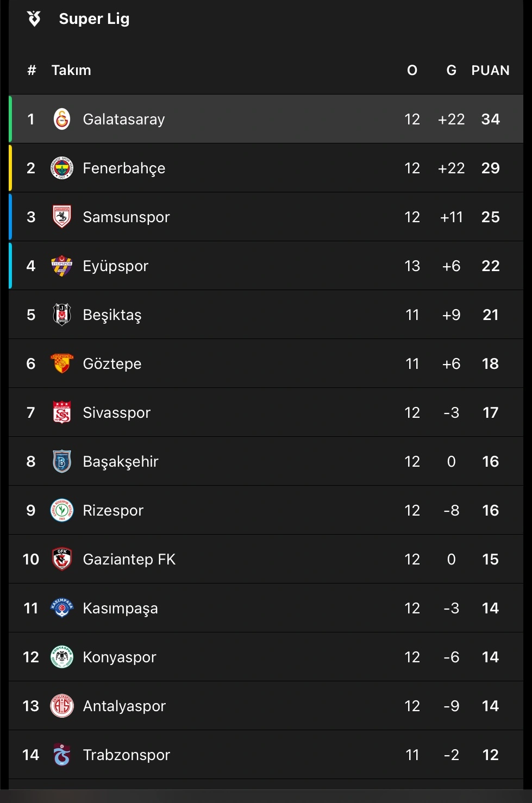
Task: Click the Beşiktaş club logo
Action: (x=62, y=315)
